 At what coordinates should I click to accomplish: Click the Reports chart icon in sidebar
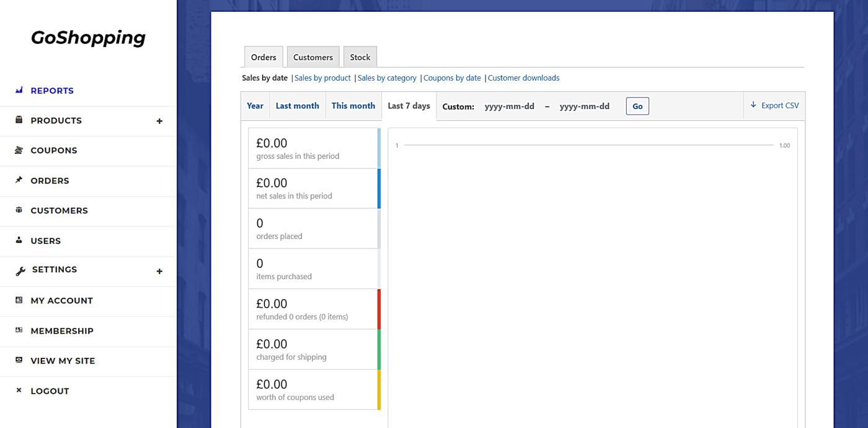[x=19, y=91]
